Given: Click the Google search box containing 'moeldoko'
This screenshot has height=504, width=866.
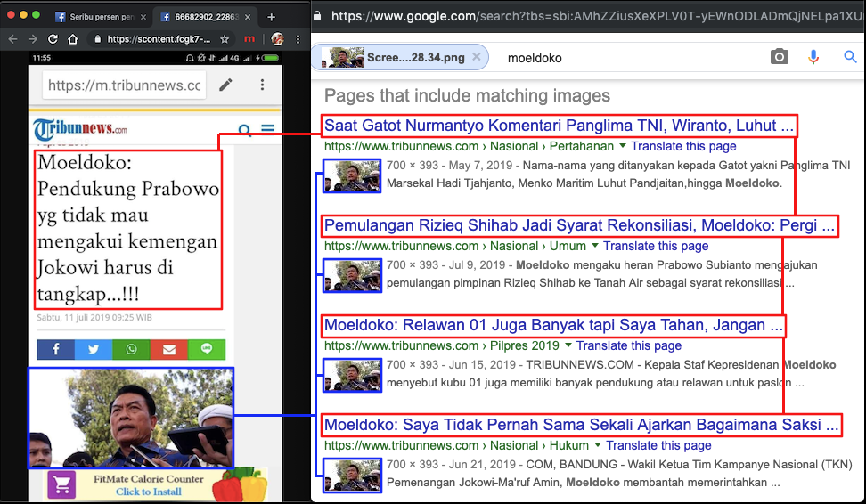Looking at the screenshot, I should [624, 57].
